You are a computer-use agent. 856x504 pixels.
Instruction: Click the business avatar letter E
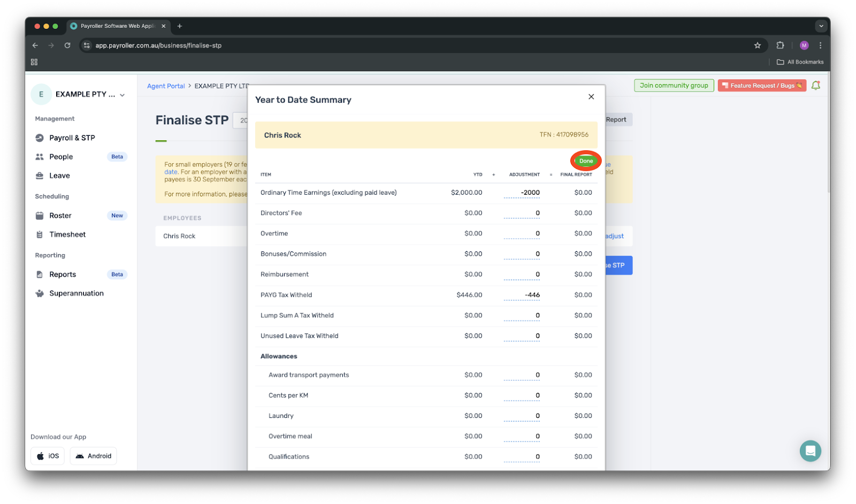[x=41, y=94]
